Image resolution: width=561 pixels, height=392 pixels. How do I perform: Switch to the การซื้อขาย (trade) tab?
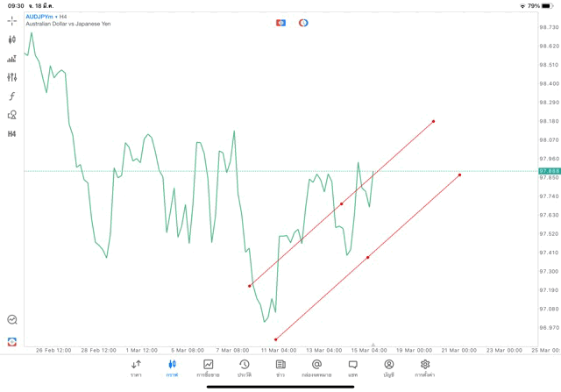pos(208,367)
